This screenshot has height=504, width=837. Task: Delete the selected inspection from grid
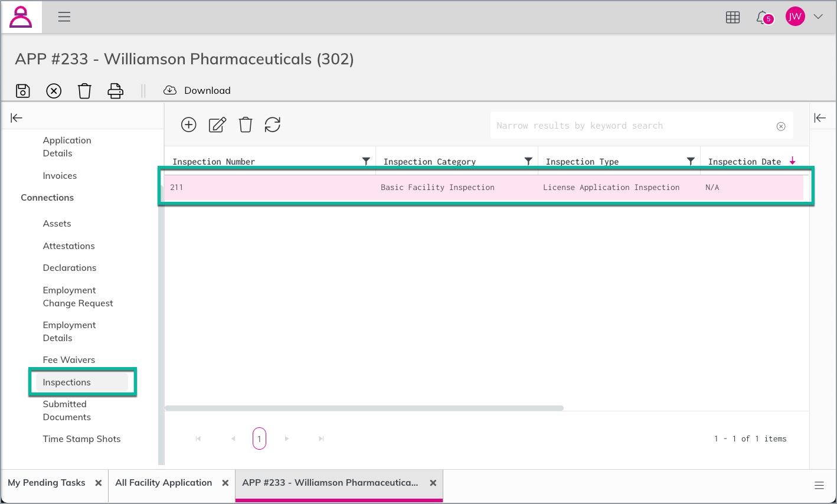[246, 125]
